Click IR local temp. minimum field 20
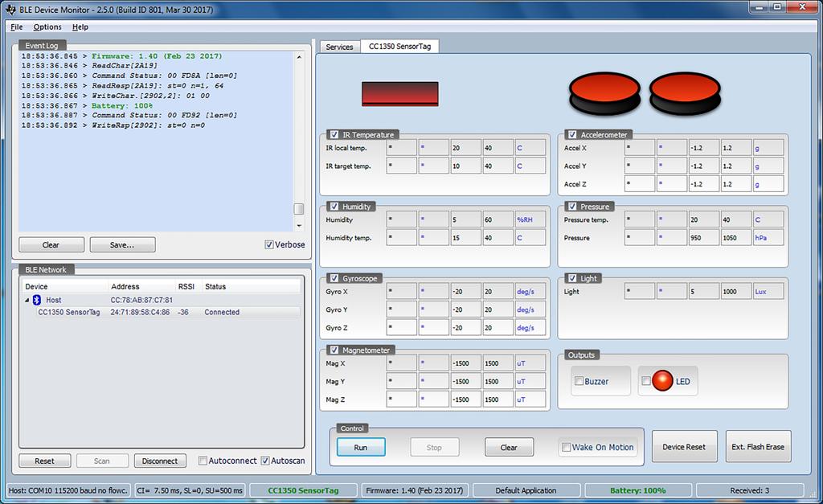 coord(465,148)
